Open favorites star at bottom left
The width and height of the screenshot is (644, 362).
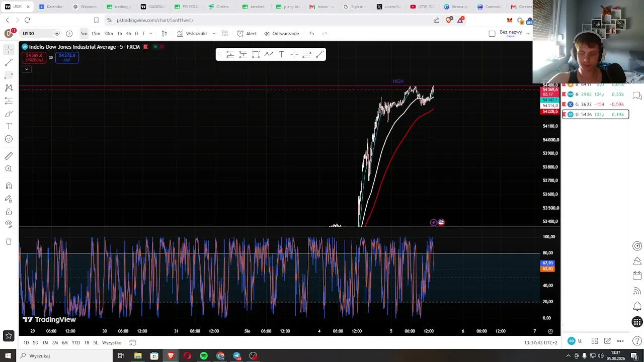point(9,335)
